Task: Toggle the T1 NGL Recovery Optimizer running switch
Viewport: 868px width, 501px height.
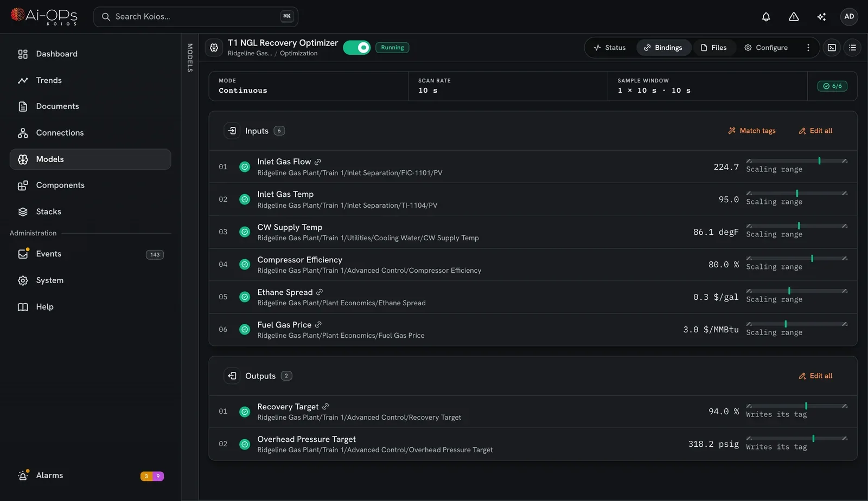Action: [356, 48]
